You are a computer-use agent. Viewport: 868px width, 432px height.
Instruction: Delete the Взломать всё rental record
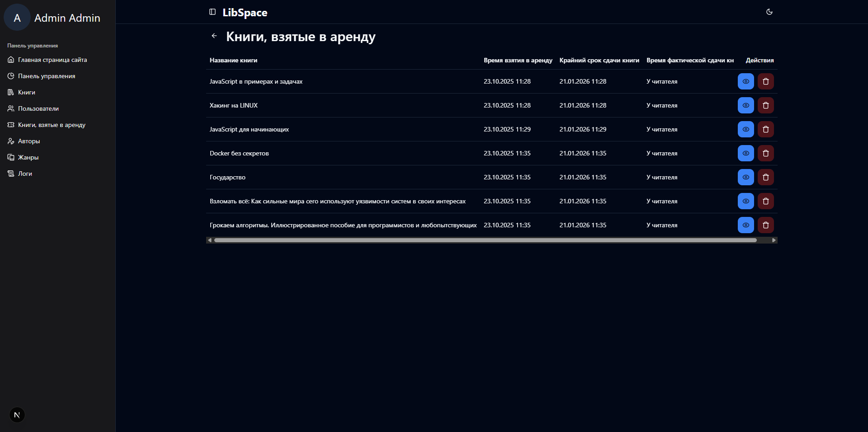tap(765, 202)
